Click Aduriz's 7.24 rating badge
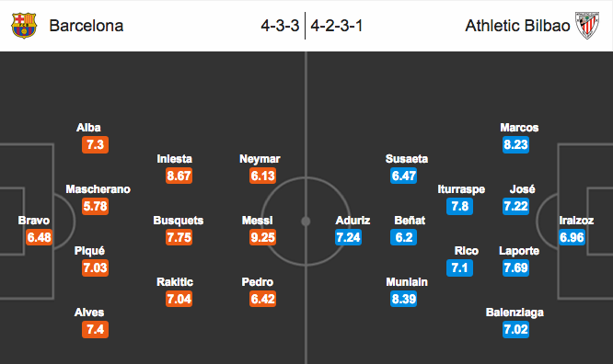Image resolution: width=613 pixels, height=364 pixels. coord(348,237)
